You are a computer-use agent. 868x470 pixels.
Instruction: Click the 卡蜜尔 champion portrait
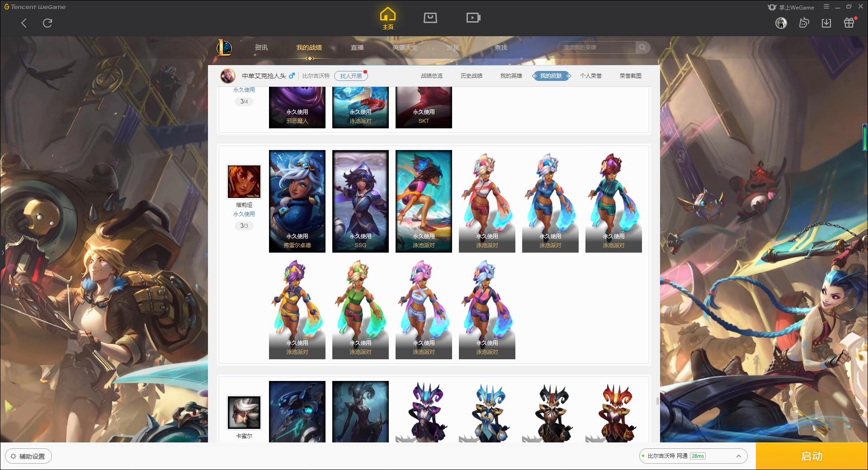244,412
